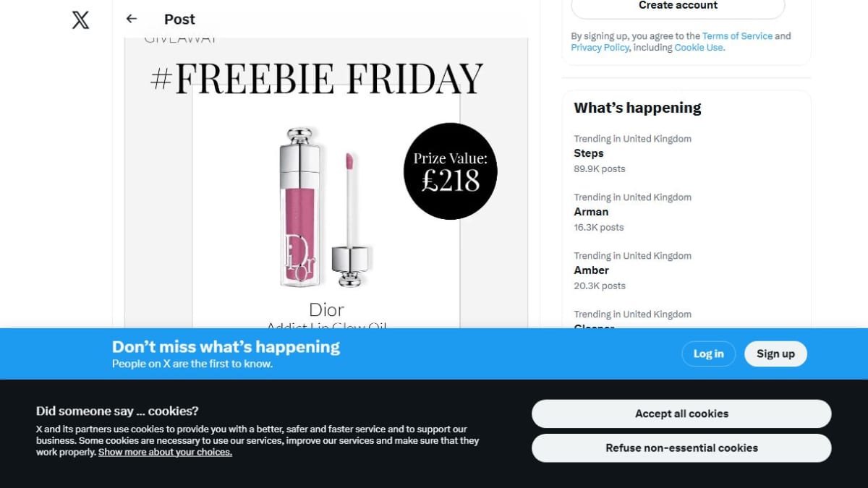Open the Cookie Use link

[698, 48]
